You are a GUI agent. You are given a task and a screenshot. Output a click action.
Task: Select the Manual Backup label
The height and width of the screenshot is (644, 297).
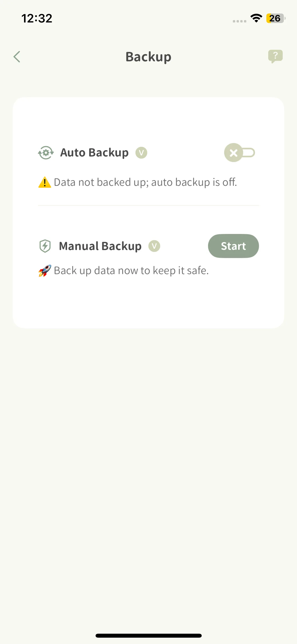coord(100,246)
